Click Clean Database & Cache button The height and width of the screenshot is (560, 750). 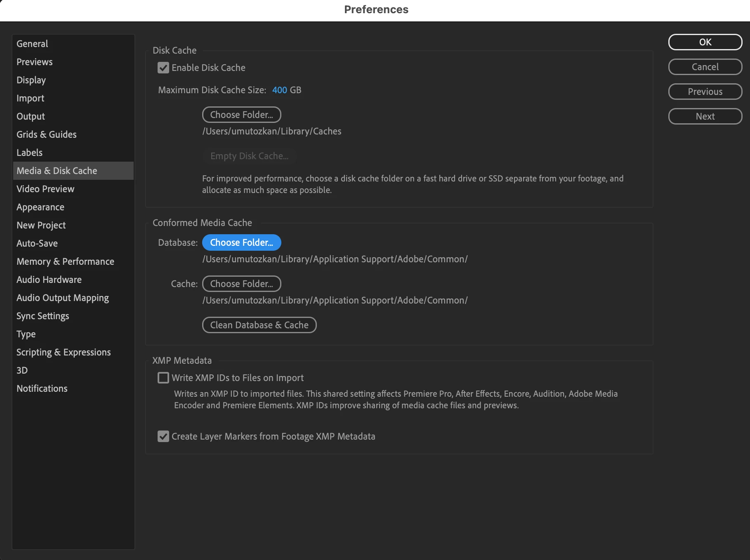pos(259,325)
